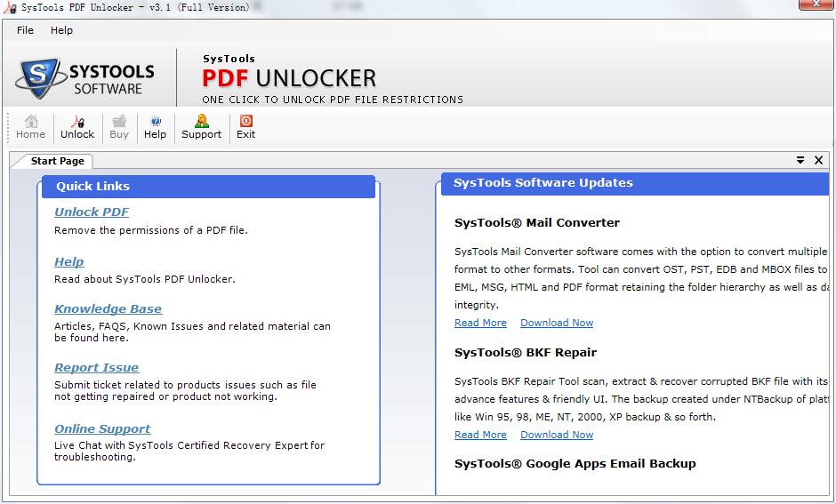Open the Help menu in menu bar

61,30
